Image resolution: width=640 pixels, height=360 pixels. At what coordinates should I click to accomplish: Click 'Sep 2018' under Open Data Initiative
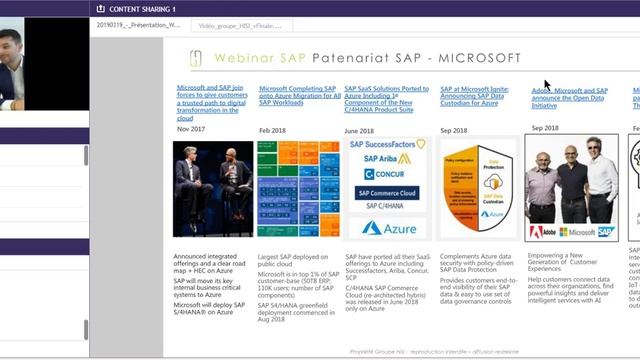point(545,128)
